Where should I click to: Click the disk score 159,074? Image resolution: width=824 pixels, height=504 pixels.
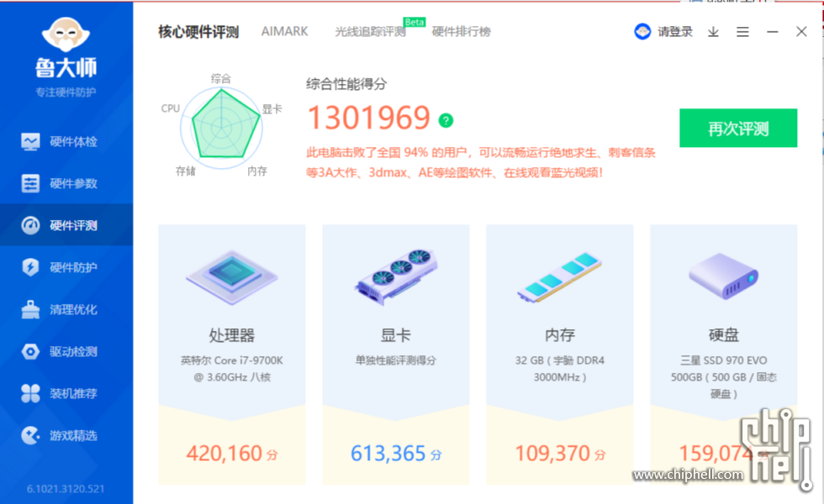point(717,453)
